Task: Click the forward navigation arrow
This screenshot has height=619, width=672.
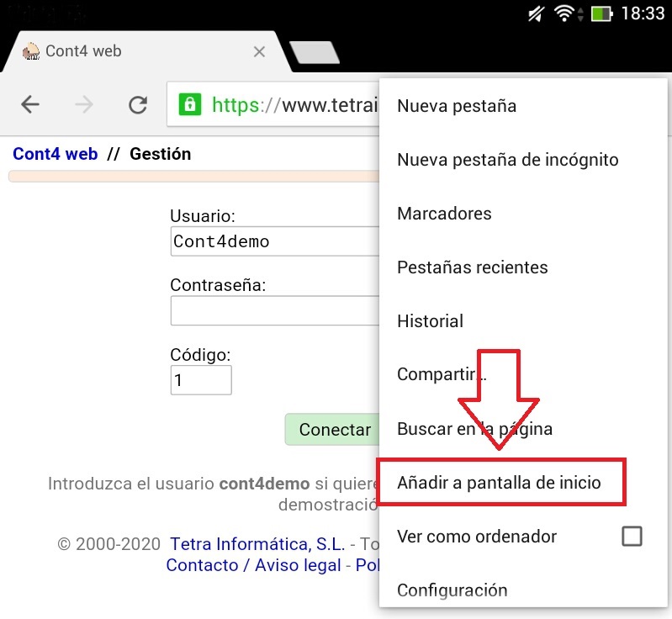Action: (84, 104)
